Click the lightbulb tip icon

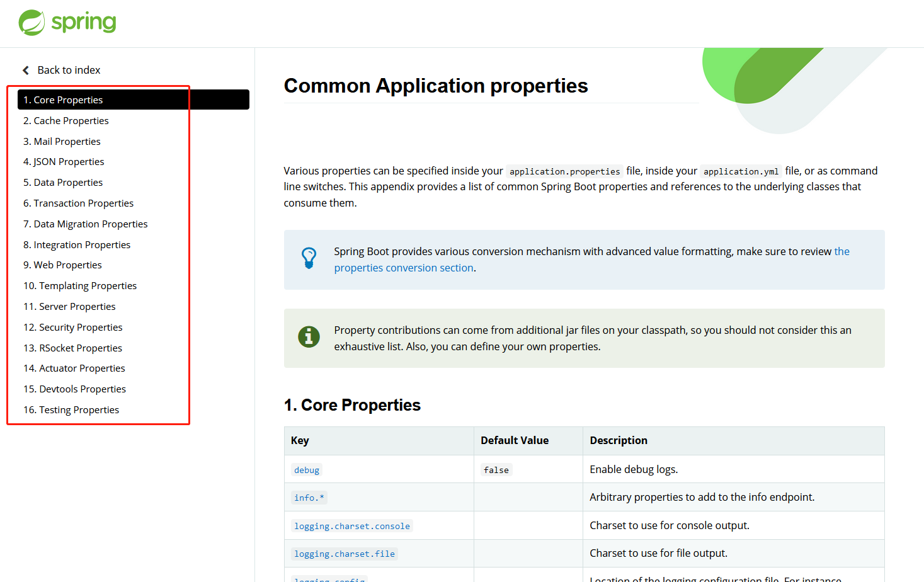coord(309,258)
